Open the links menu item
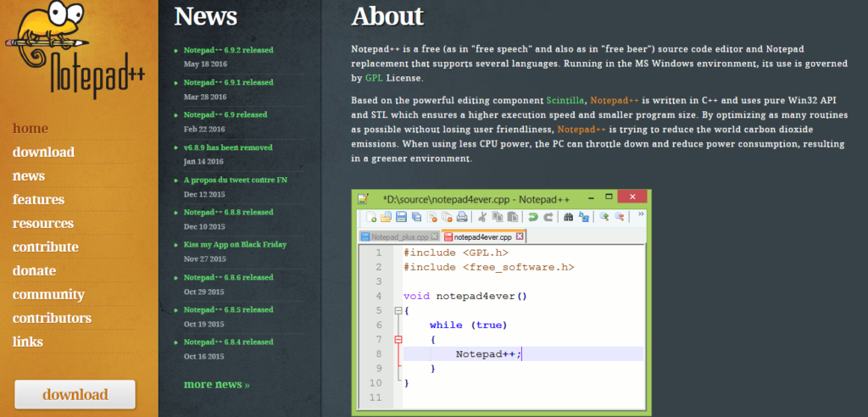This screenshot has height=417, width=868. click(28, 342)
